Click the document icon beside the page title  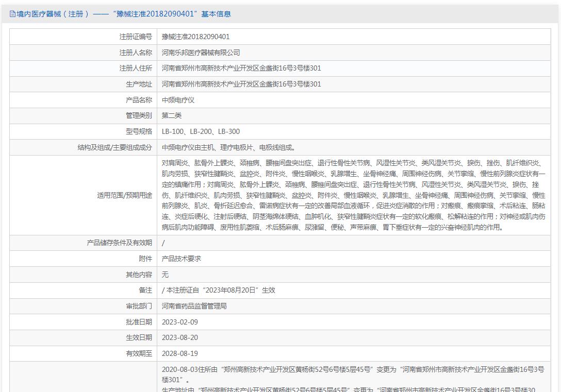[x=12, y=14]
